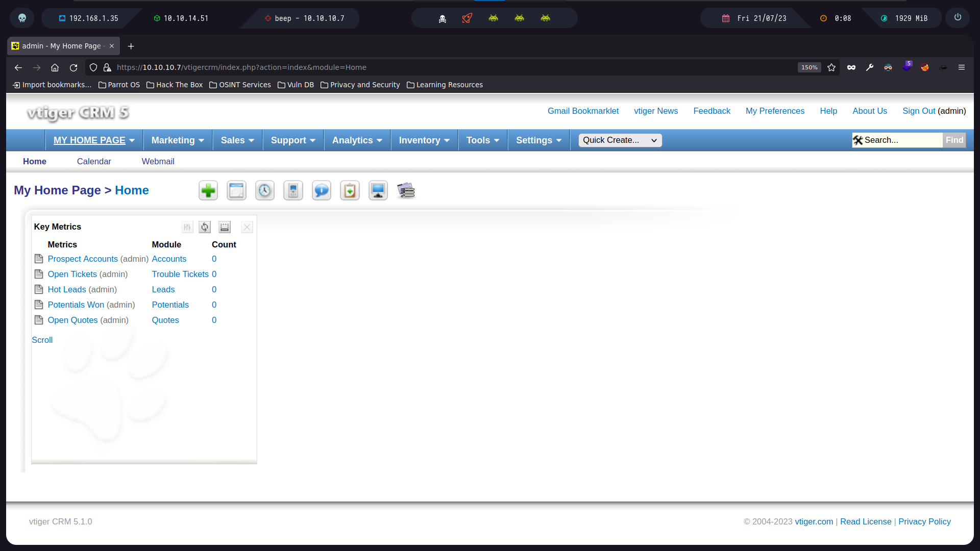Click the document icon beside Open Quotes
The height and width of the screenshot is (551, 980).
pyautogui.click(x=39, y=320)
